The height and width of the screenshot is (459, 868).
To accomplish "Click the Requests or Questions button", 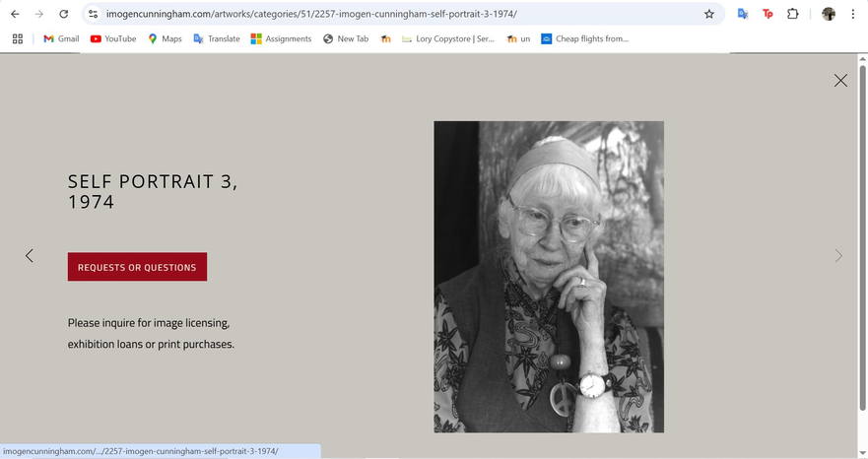I will [137, 267].
